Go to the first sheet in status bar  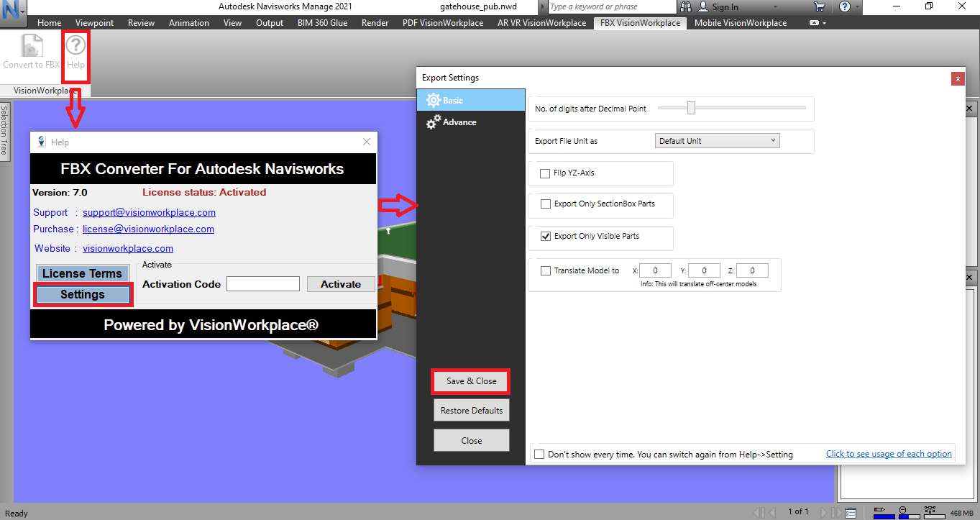coord(758,513)
